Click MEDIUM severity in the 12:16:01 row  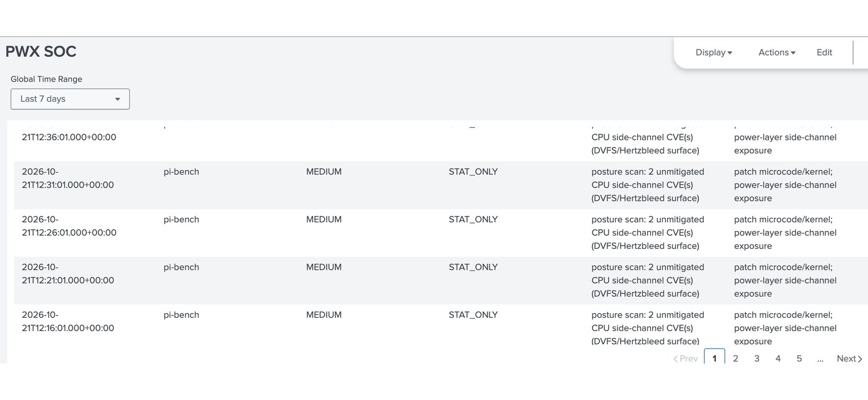tap(324, 315)
